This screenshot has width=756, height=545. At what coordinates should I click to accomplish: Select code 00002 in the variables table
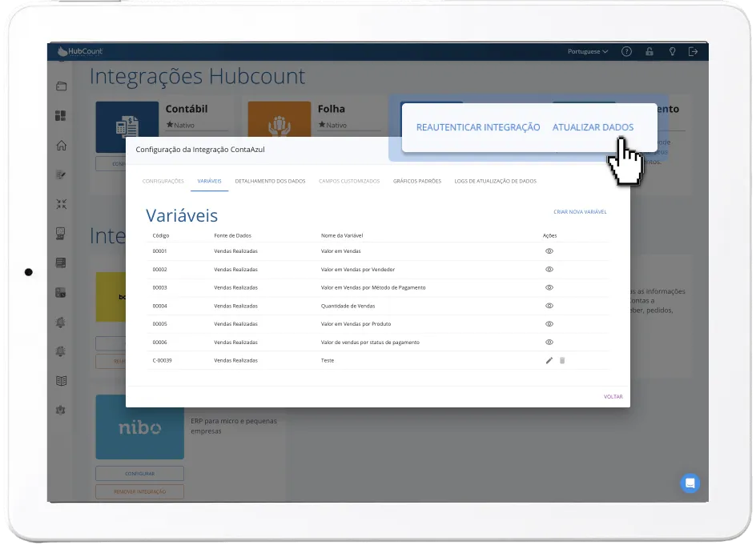point(159,270)
